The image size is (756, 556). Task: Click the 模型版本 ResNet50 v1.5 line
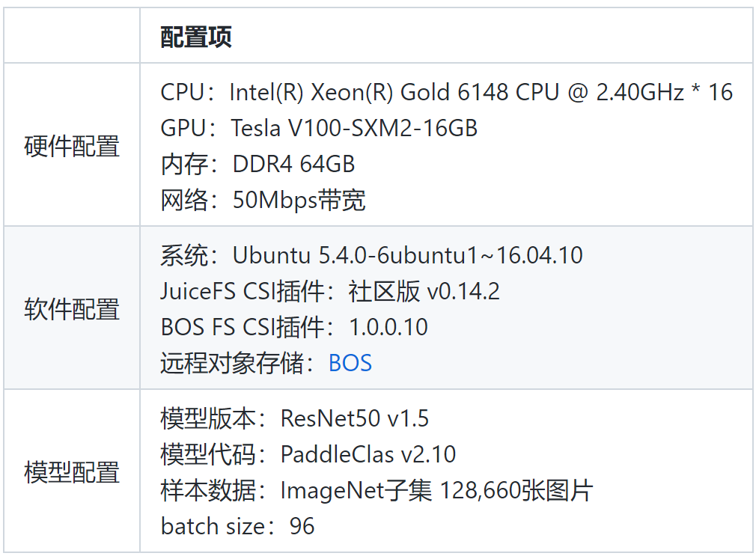(x=294, y=418)
